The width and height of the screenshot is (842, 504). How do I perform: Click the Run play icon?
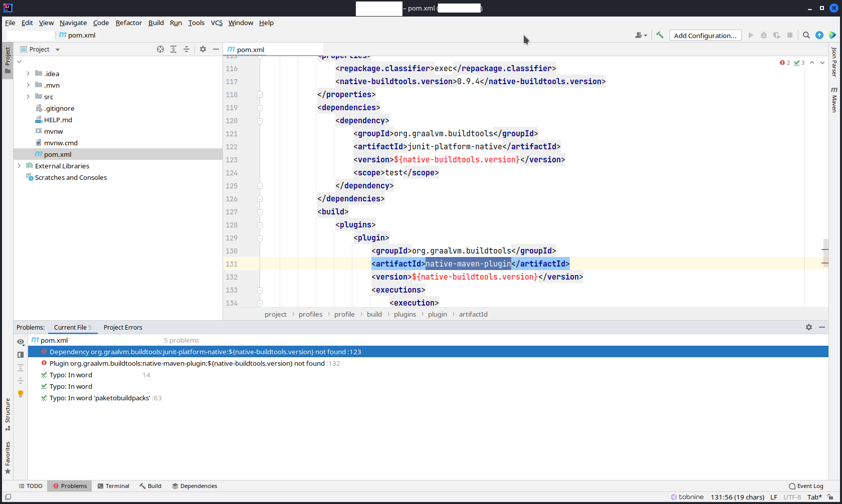pyautogui.click(x=751, y=35)
